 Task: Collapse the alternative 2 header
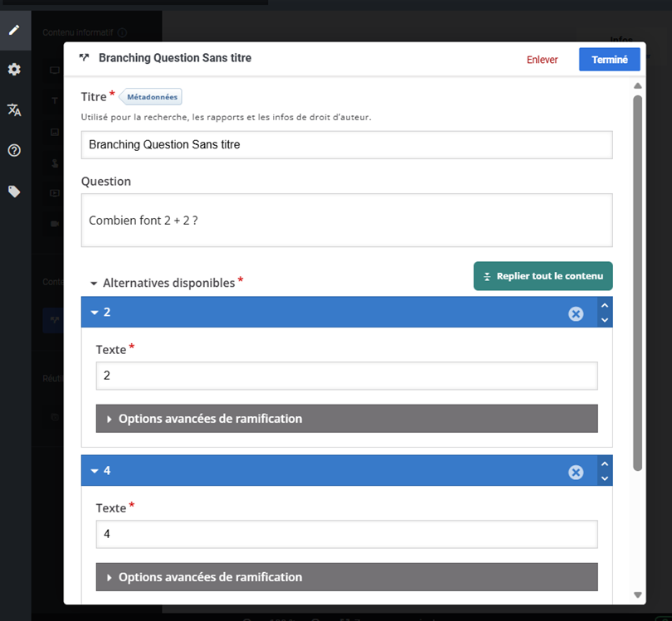95,313
